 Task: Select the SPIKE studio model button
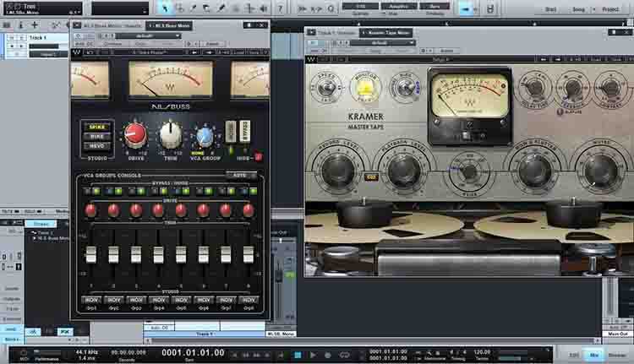pos(97,127)
